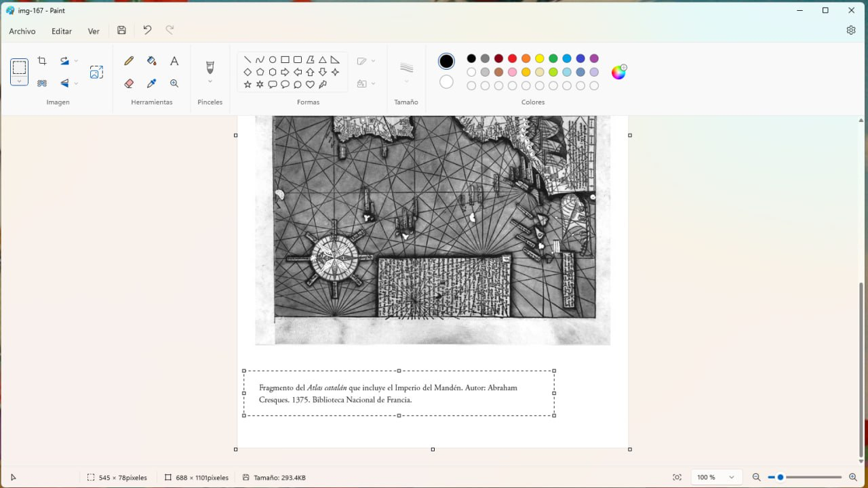Undo the last action
868x488 pixels.
[147, 30]
